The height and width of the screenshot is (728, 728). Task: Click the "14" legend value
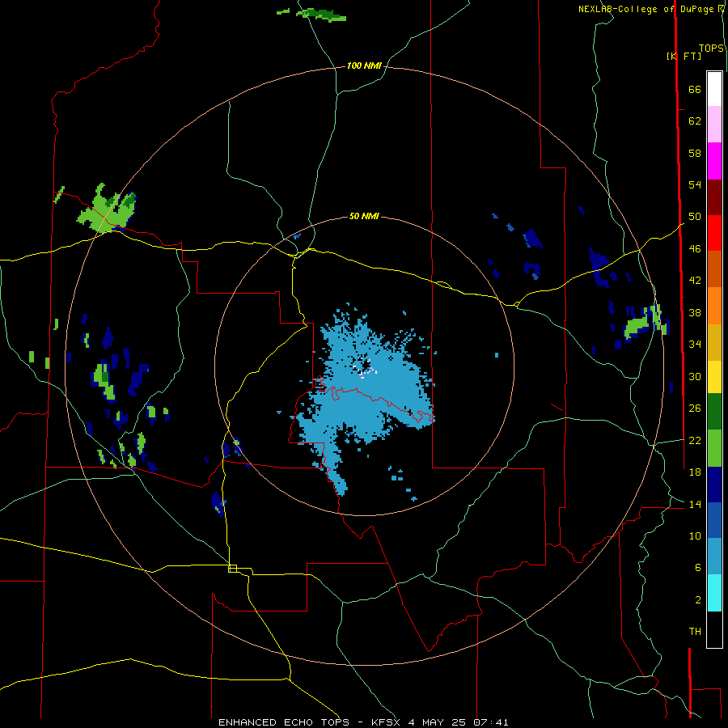click(695, 504)
